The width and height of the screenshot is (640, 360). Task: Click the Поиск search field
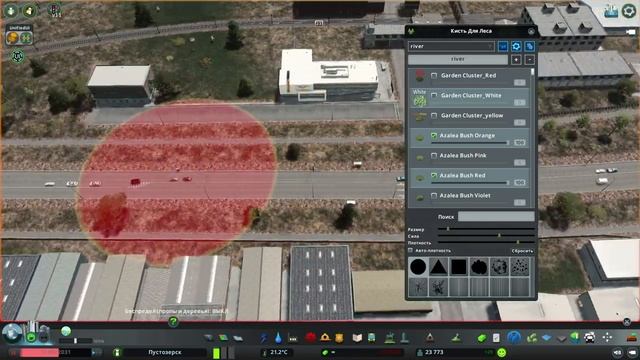click(496, 216)
